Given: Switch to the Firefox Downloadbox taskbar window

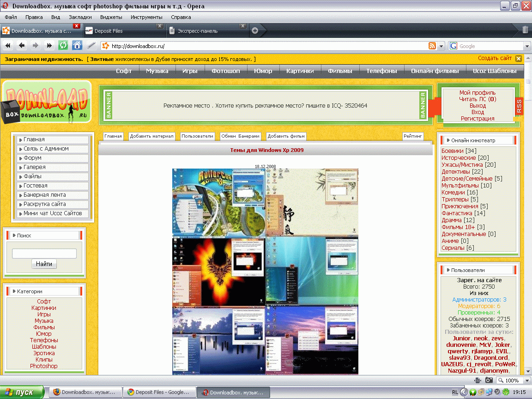Looking at the screenshot, I should point(85,392).
